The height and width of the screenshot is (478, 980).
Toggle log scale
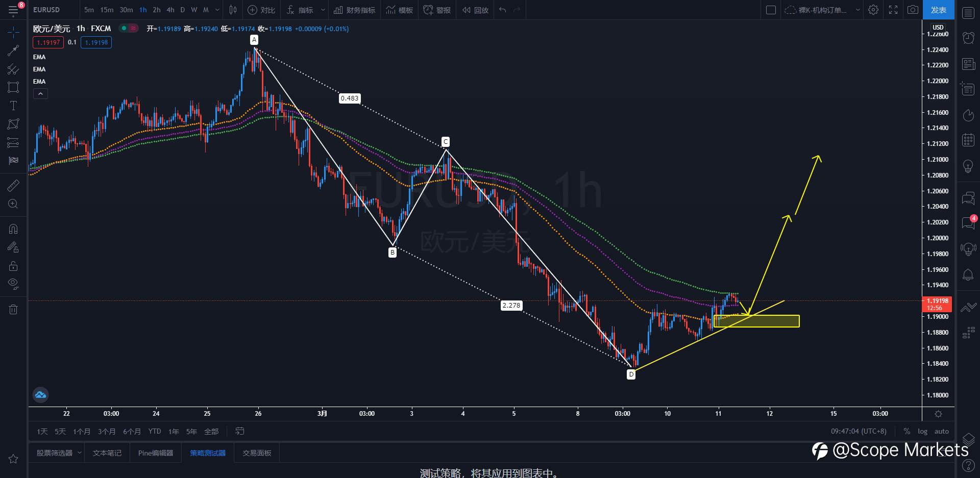pos(922,432)
